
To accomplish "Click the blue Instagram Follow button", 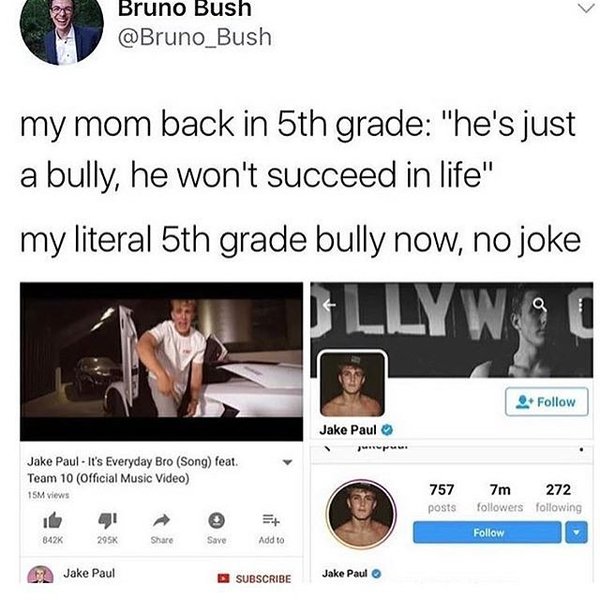I will [487, 532].
